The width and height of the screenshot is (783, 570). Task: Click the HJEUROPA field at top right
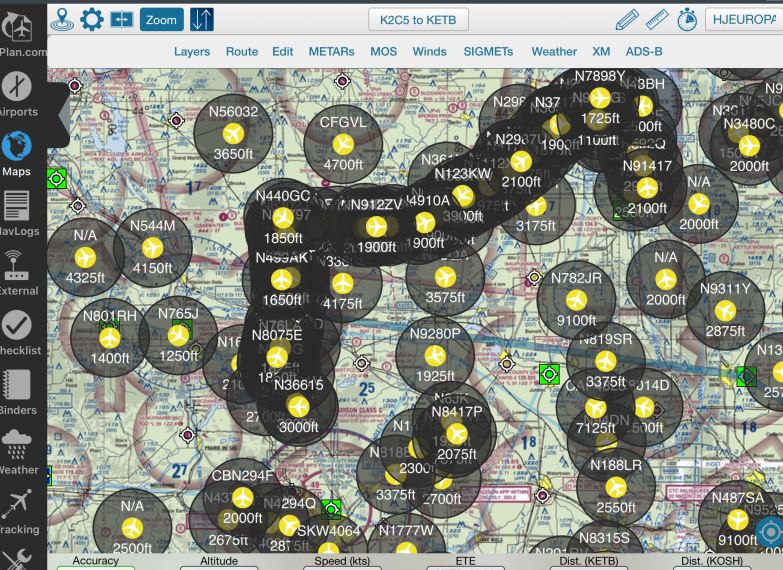point(744,19)
